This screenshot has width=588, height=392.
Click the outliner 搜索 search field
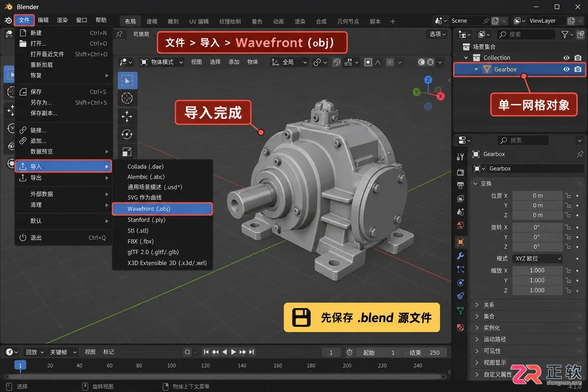pos(526,34)
